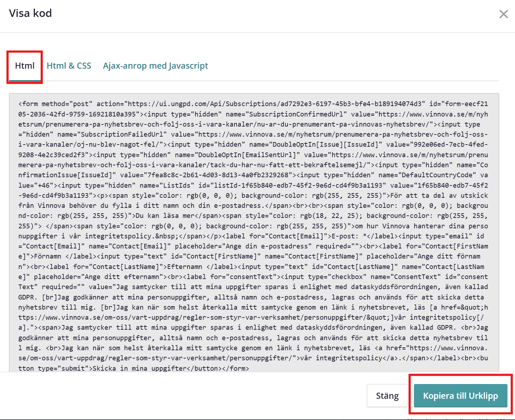Viewport: 515px width, 420px height.
Task: Open the Html & CSS tab
Action: coord(69,66)
